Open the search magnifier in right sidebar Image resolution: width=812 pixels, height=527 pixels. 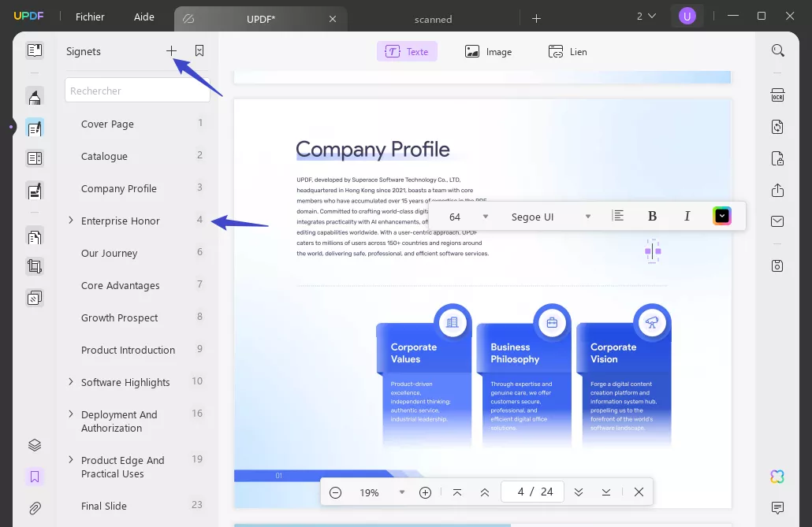coord(778,50)
